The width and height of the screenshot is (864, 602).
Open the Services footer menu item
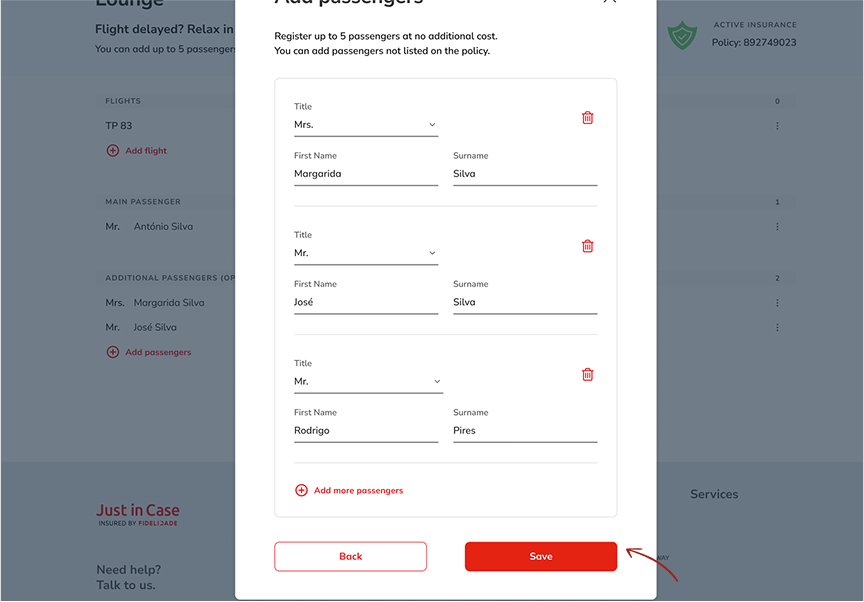point(714,494)
